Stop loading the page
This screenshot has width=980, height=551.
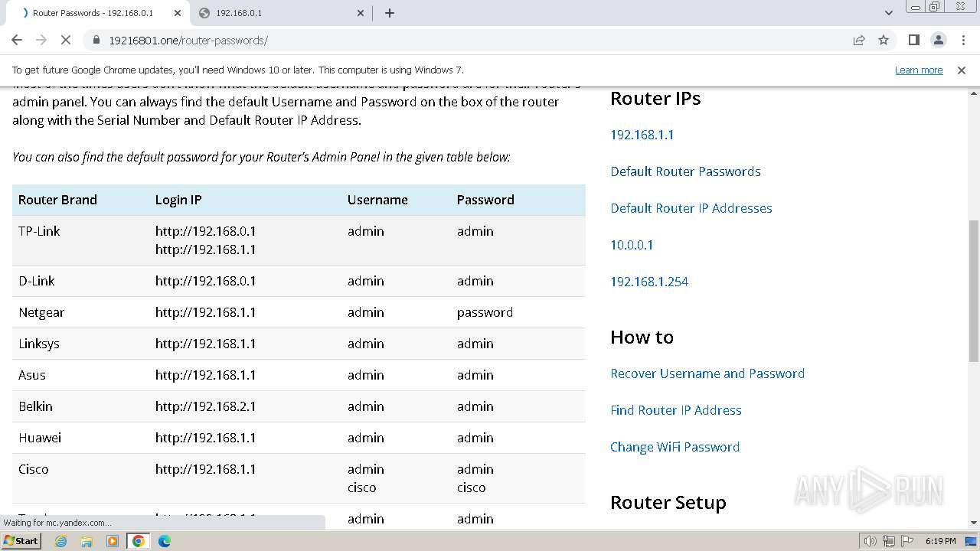pyautogui.click(x=66, y=40)
